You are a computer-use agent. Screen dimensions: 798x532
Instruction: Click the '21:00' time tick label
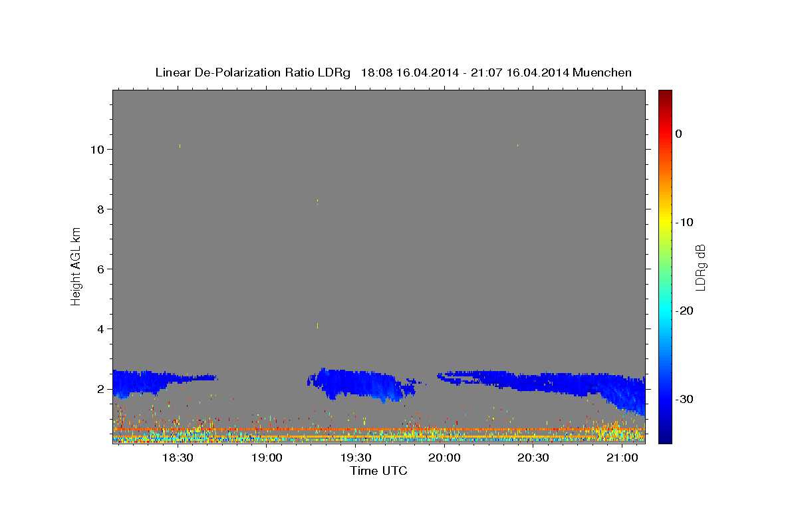(x=622, y=458)
